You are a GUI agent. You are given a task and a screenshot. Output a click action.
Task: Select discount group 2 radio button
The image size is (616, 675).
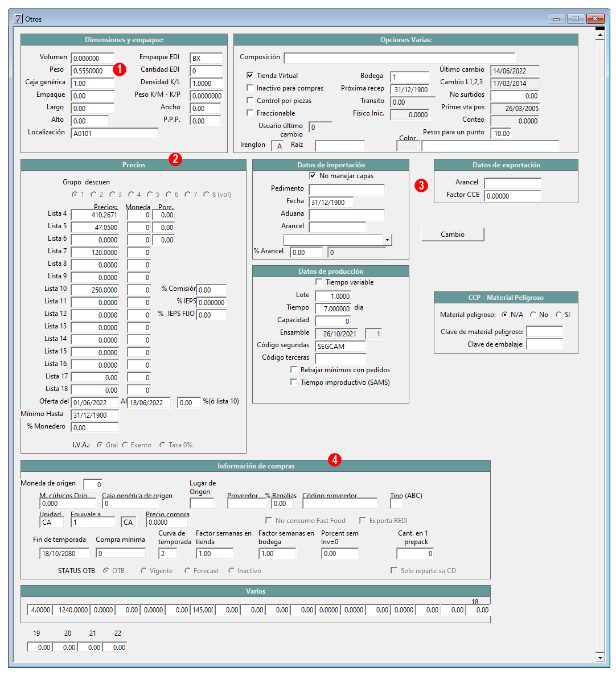pyautogui.click(x=93, y=195)
